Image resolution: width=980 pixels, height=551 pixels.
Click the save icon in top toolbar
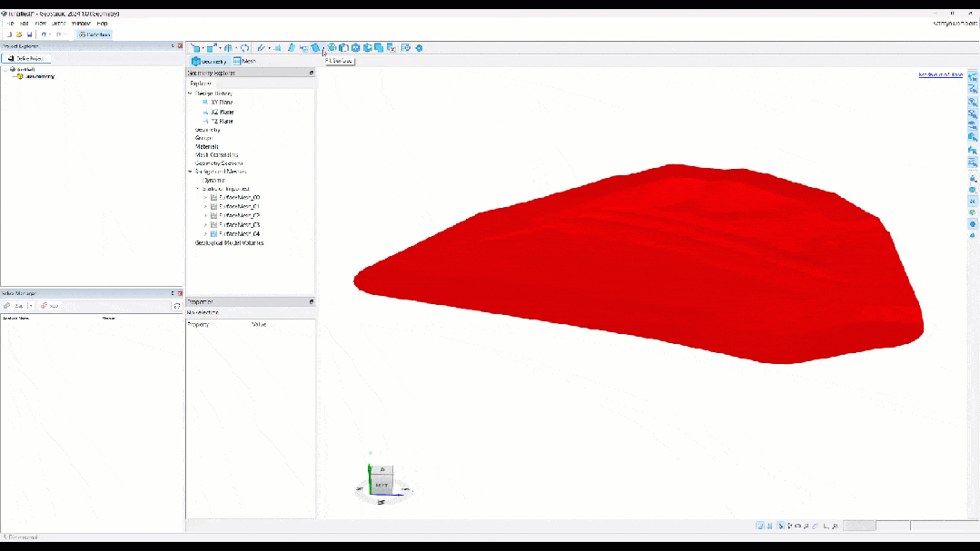pyautogui.click(x=29, y=34)
